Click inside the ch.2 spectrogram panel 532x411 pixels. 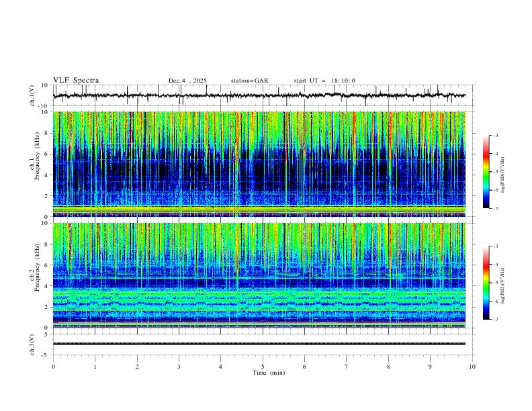259,275
